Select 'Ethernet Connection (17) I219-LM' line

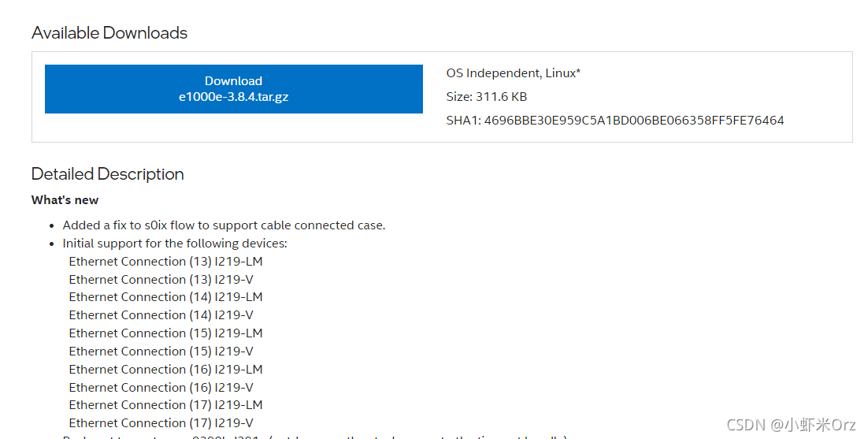[165, 405]
